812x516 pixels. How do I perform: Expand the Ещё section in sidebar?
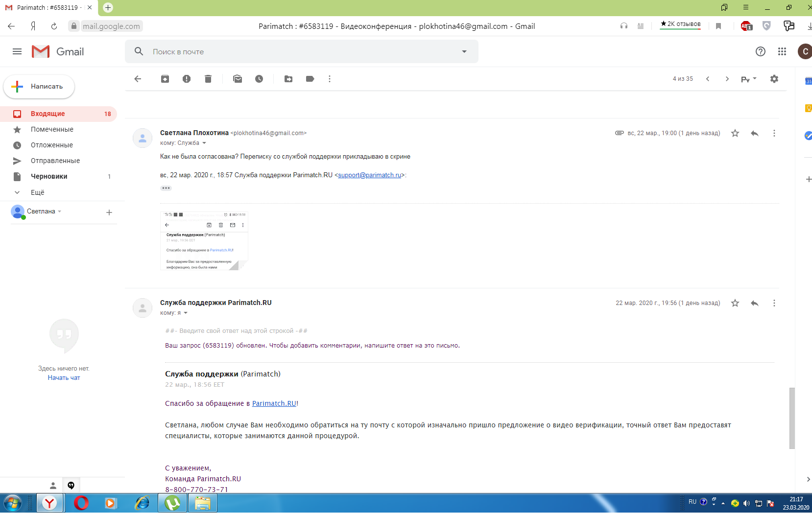37,192
